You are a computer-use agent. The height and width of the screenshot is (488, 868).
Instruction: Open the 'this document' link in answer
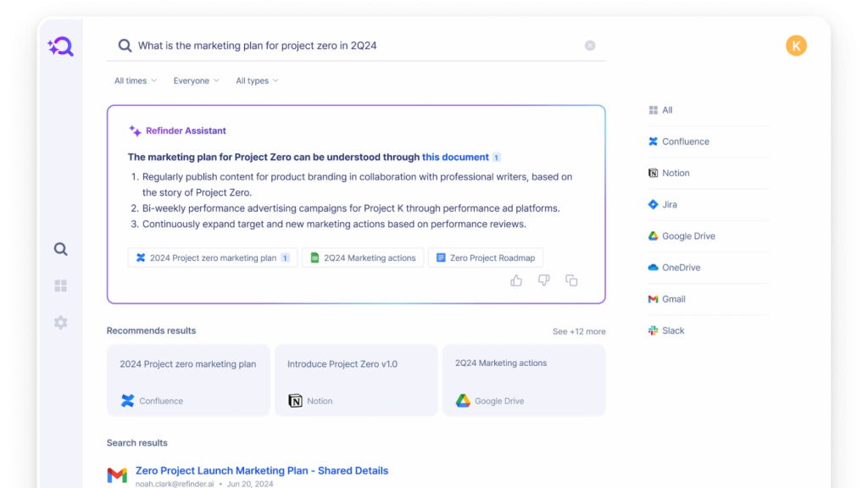455,157
